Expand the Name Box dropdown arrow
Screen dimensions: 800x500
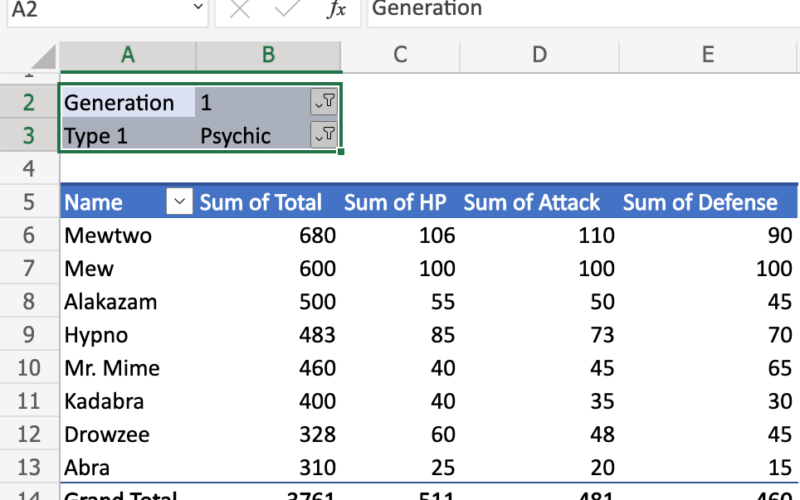click(x=198, y=7)
